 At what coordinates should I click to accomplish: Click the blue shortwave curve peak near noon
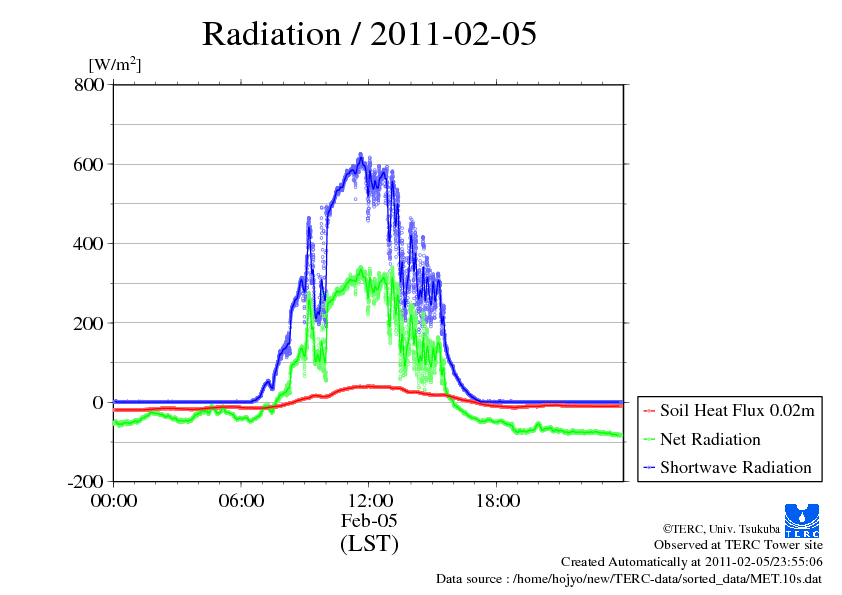tap(360, 155)
